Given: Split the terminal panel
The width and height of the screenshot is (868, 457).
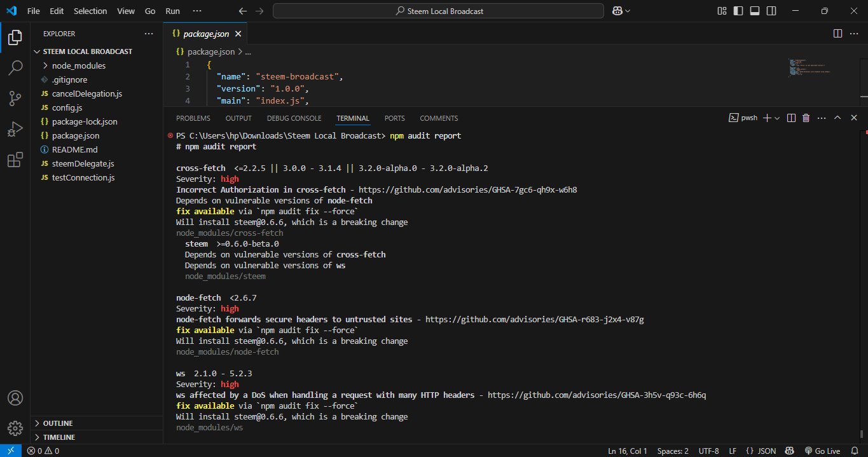Looking at the screenshot, I should (x=791, y=118).
